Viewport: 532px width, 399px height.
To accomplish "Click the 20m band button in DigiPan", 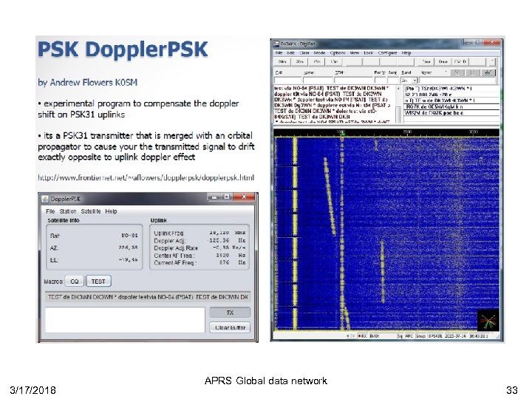I will (299, 62).
